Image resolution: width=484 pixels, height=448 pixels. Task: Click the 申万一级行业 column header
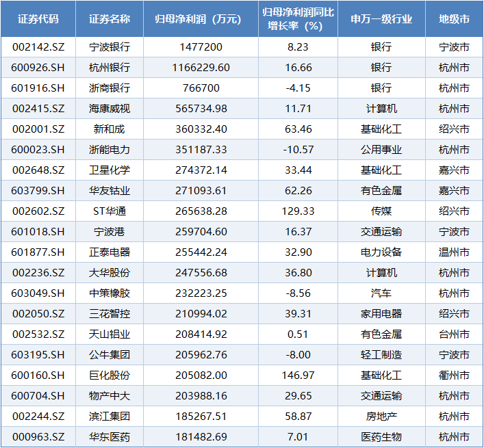(x=381, y=19)
